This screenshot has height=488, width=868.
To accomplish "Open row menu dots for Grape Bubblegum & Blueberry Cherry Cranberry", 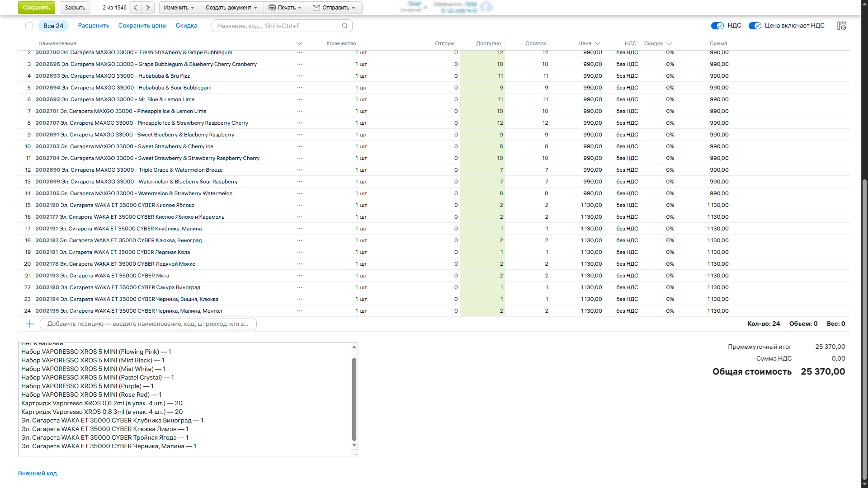I will 300,64.
